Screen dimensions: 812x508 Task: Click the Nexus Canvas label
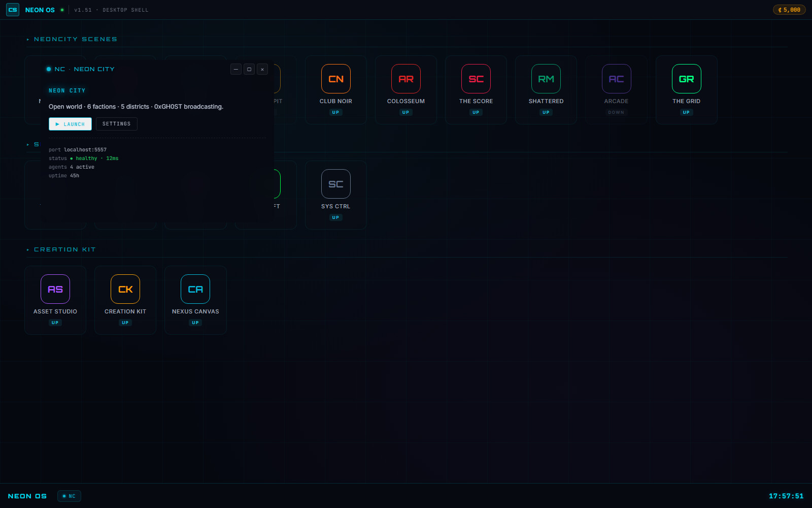(195, 311)
